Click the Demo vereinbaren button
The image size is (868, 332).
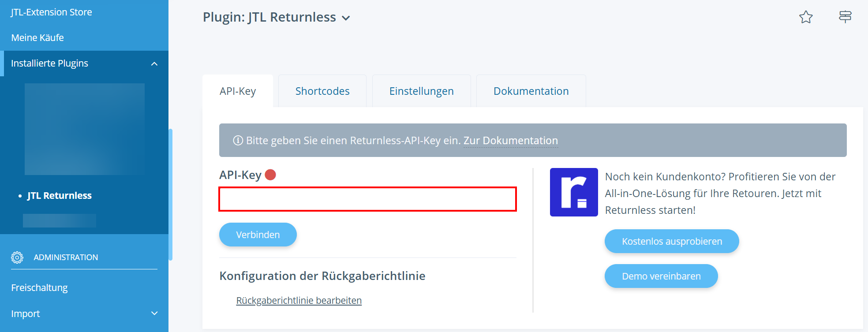tap(661, 276)
